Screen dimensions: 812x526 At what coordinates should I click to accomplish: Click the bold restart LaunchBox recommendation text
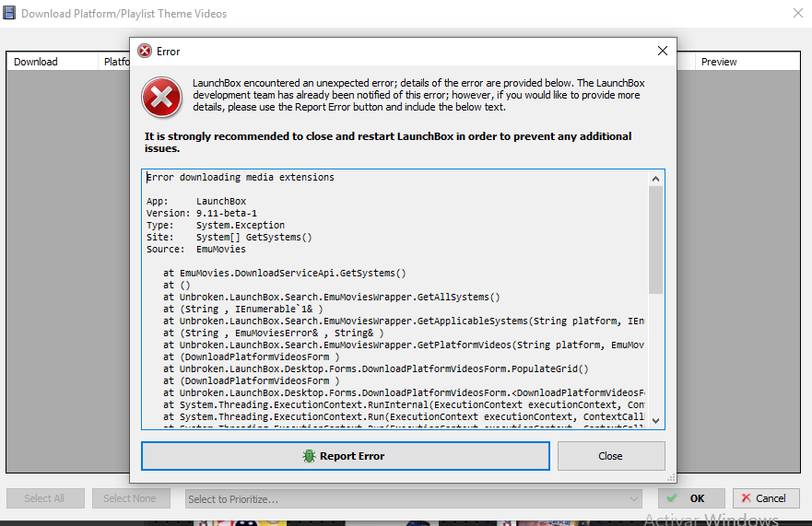[x=388, y=142]
